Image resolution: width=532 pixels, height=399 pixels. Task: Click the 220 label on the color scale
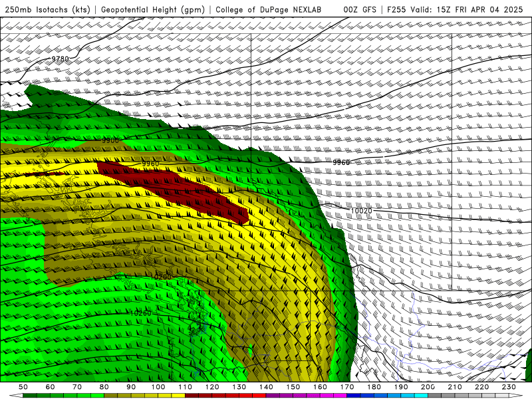(x=481, y=387)
